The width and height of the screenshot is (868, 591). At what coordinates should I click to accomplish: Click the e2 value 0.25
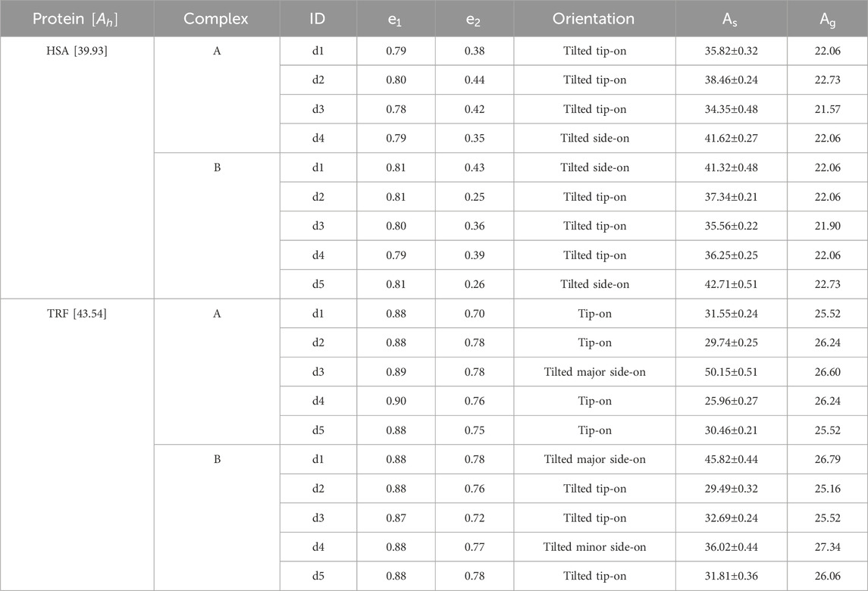pyautogui.click(x=475, y=197)
